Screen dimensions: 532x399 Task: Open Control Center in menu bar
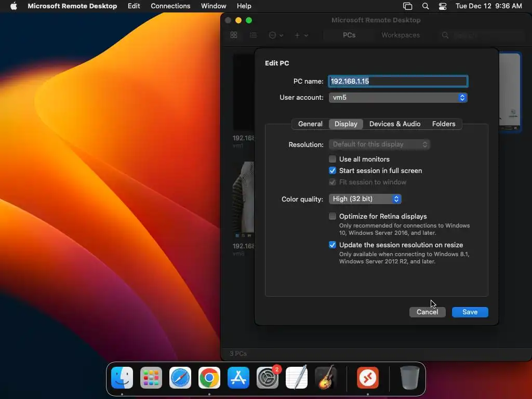tap(443, 6)
